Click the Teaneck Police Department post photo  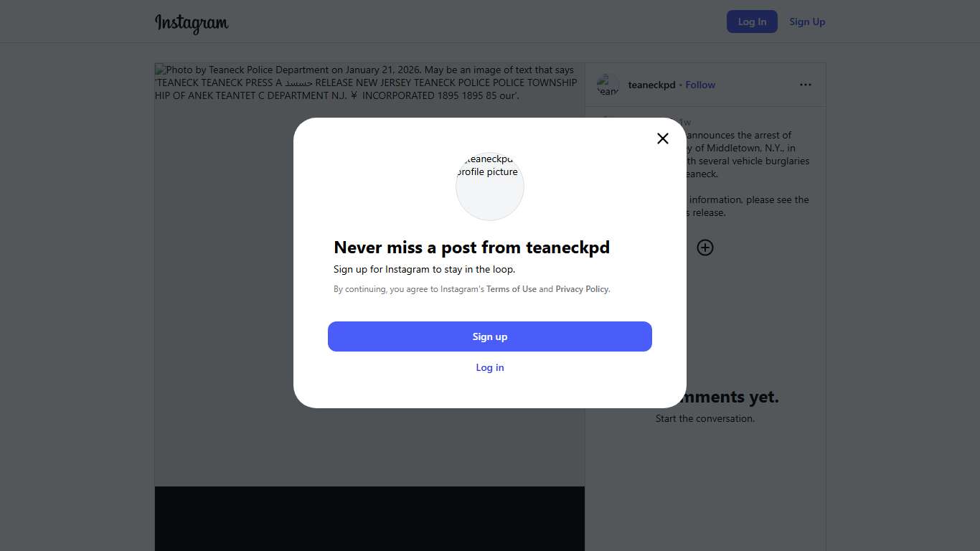(215, 287)
